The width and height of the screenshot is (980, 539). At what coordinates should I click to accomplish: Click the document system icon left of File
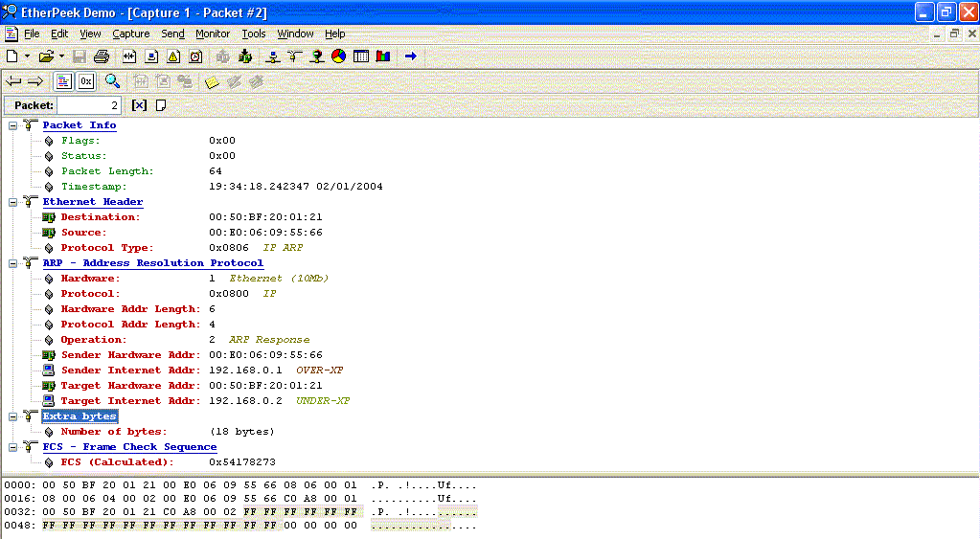(x=11, y=34)
